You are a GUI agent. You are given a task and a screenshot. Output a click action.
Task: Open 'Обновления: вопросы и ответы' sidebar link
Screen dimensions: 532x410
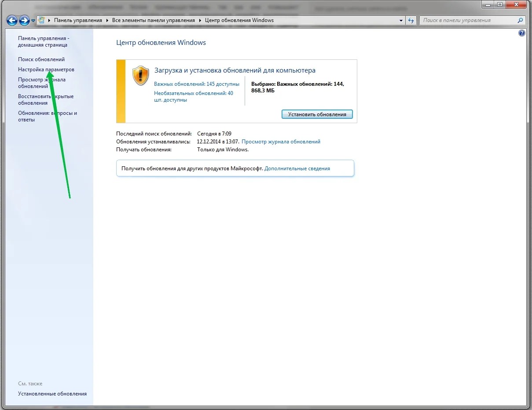point(48,116)
